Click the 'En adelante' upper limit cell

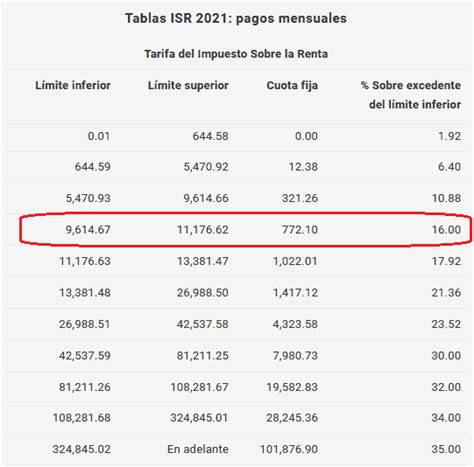(198, 449)
